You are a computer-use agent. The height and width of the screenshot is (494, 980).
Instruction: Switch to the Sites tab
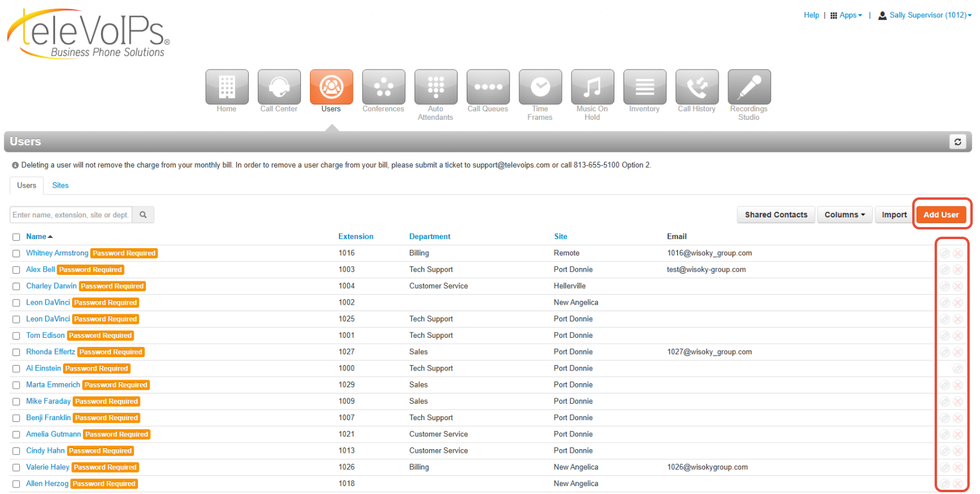[61, 185]
